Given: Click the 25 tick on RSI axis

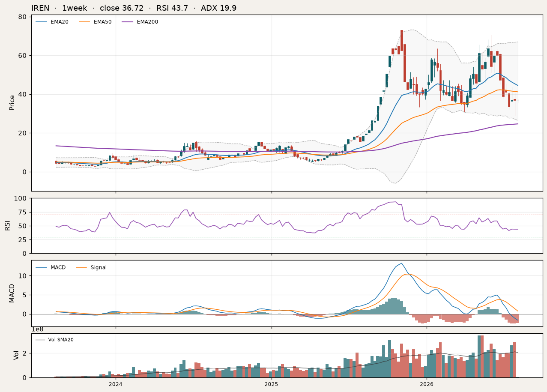Looking at the screenshot, I should point(23,240).
